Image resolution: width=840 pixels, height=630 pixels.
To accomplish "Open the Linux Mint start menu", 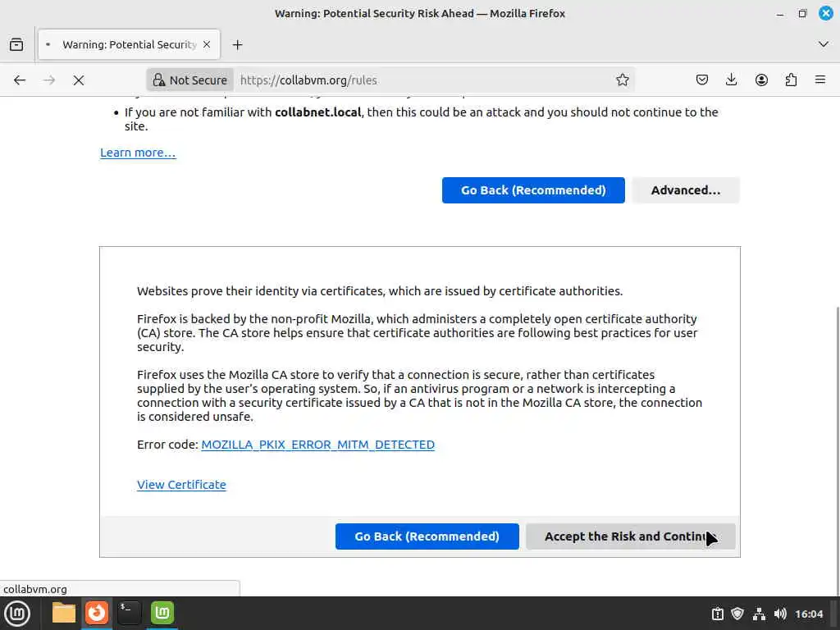I will [x=17, y=614].
